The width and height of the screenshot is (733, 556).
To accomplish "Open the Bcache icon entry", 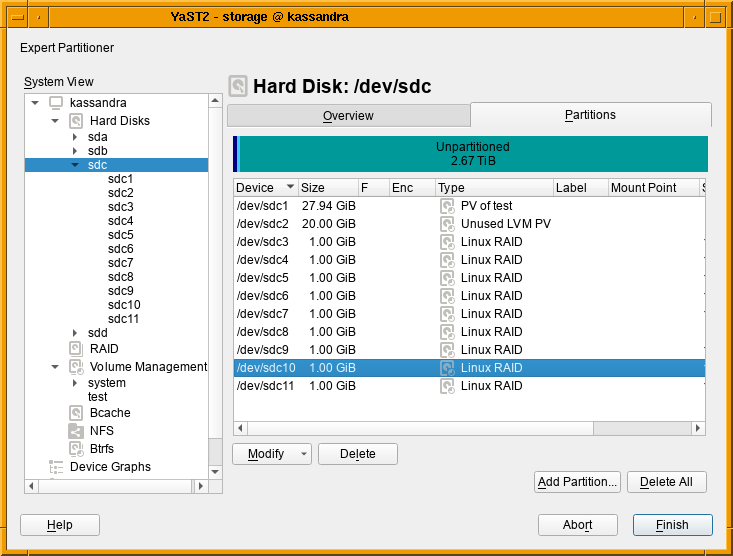I will [x=76, y=413].
